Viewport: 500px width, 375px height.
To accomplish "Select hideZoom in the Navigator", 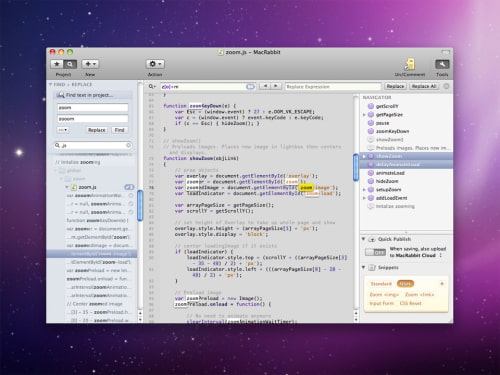I will (x=387, y=181).
